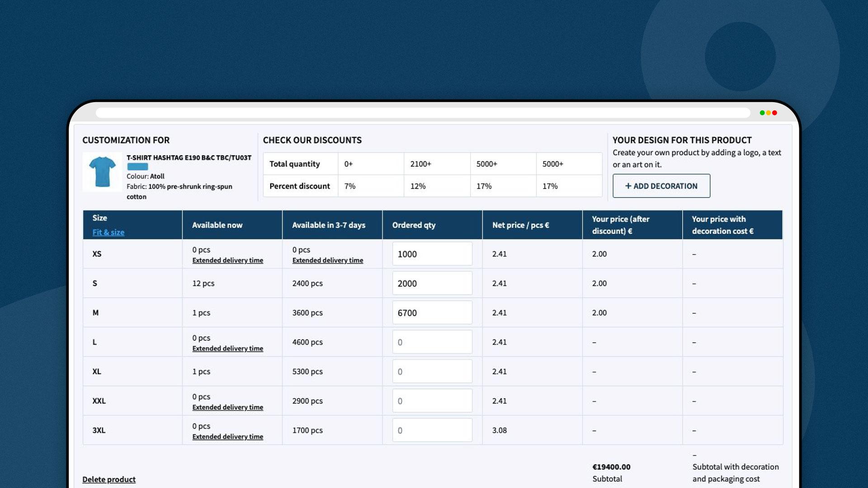This screenshot has width=868, height=488.
Task: Click the Ordered qty column header
Action: [x=432, y=225]
